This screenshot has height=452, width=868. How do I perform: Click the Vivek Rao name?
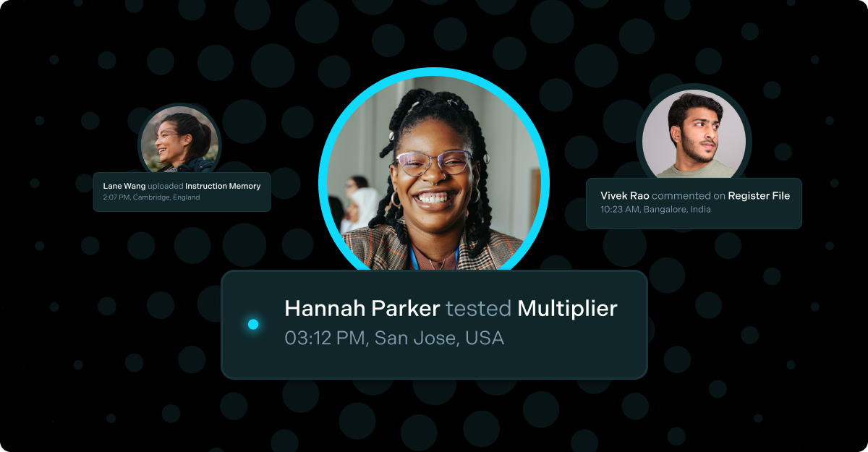tap(625, 196)
